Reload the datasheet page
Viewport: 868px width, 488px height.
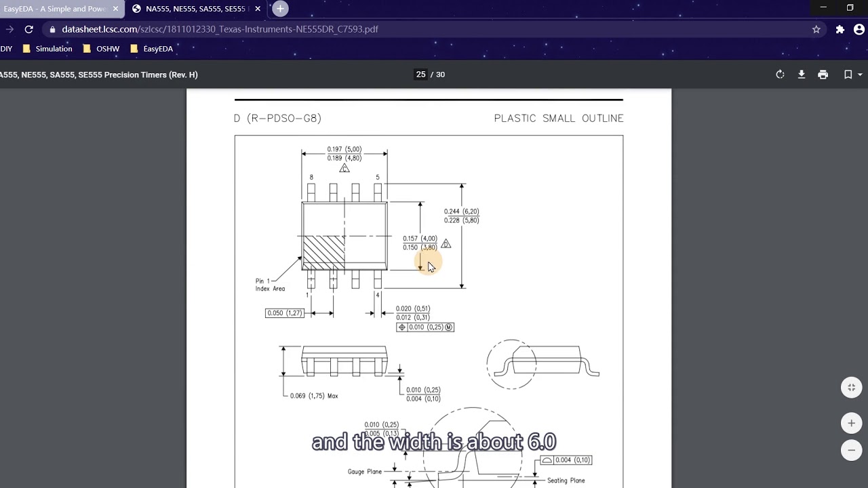point(28,29)
